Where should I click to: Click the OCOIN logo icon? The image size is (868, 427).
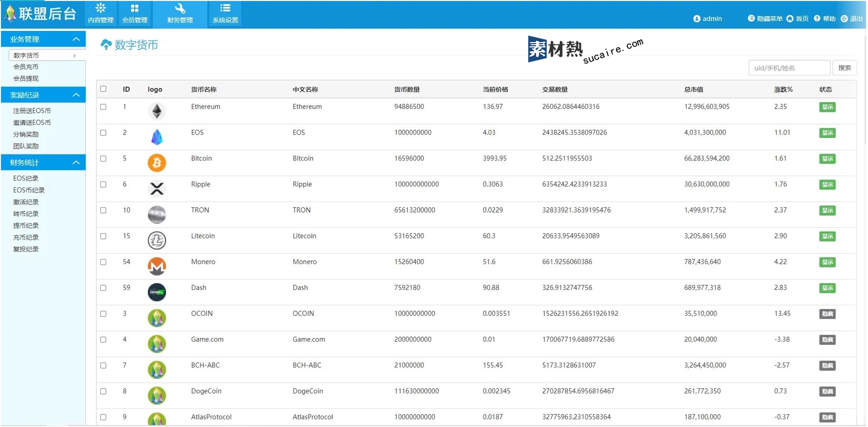(157, 318)
